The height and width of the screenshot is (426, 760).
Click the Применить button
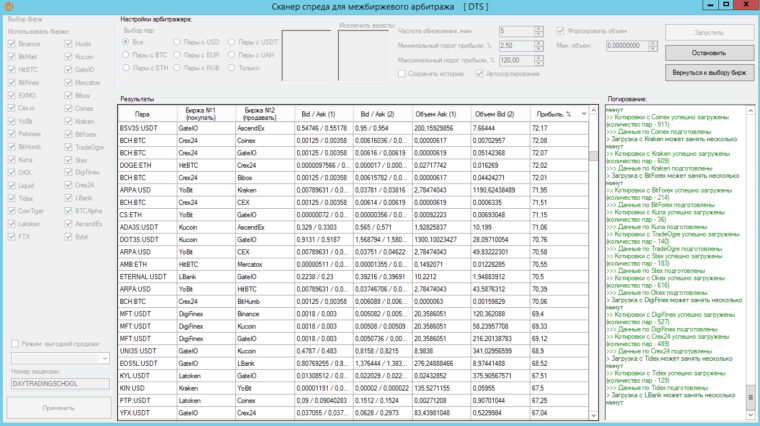tap(59, 408)
